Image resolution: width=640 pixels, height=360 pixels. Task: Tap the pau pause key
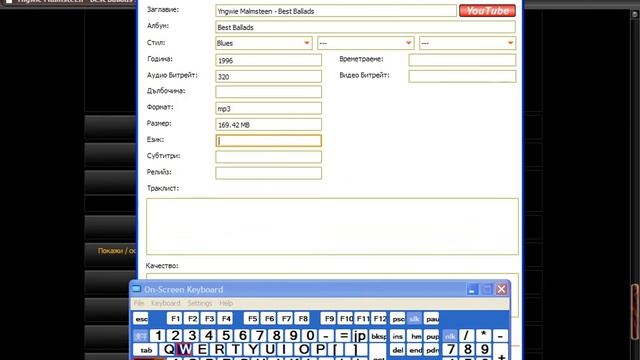(431, 319)
